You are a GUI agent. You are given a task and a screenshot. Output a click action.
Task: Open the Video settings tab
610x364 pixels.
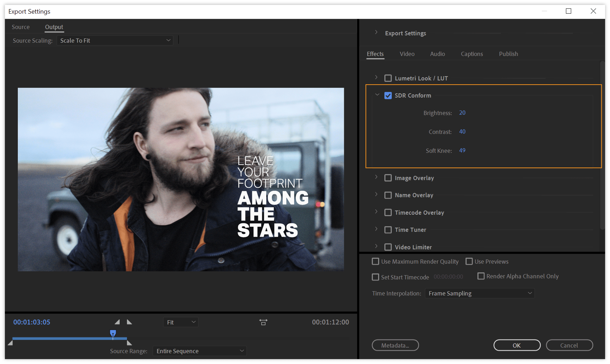pyautogui.click(x=407, y=54)
